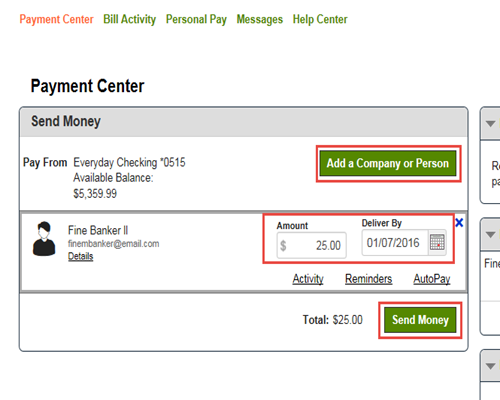Collapse the middle right side panel arrow
The height and width of the screenshot is (400, 500).
pos(490,235)
